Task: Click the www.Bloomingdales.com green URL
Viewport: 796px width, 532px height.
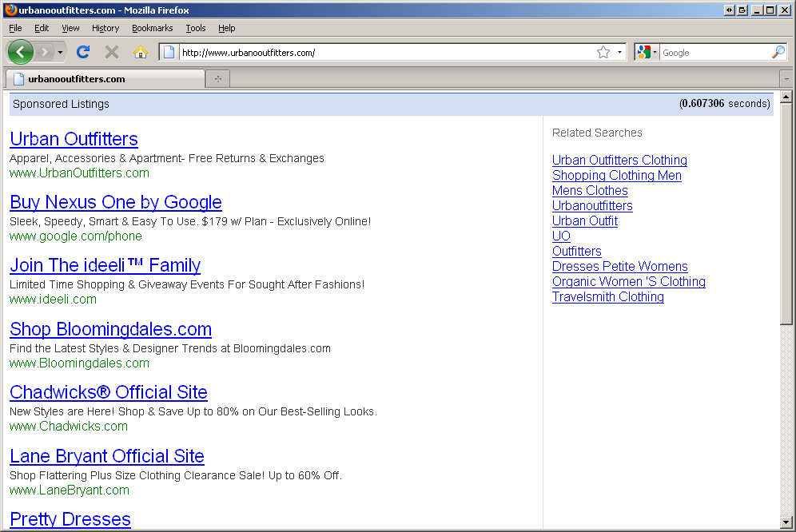Action: 79,363
